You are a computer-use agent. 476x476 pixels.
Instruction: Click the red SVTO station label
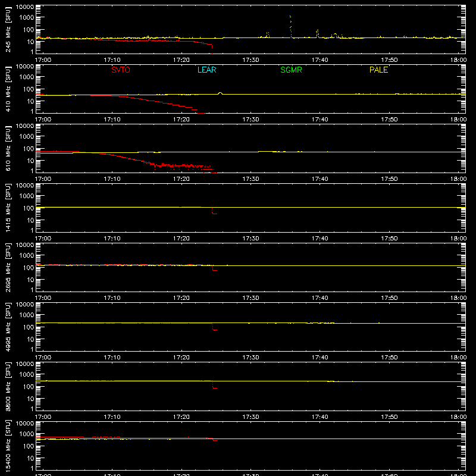point(121,70)
